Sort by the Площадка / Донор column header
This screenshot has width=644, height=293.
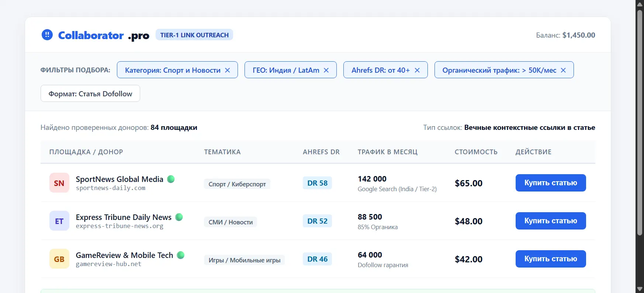coord(86,152)
